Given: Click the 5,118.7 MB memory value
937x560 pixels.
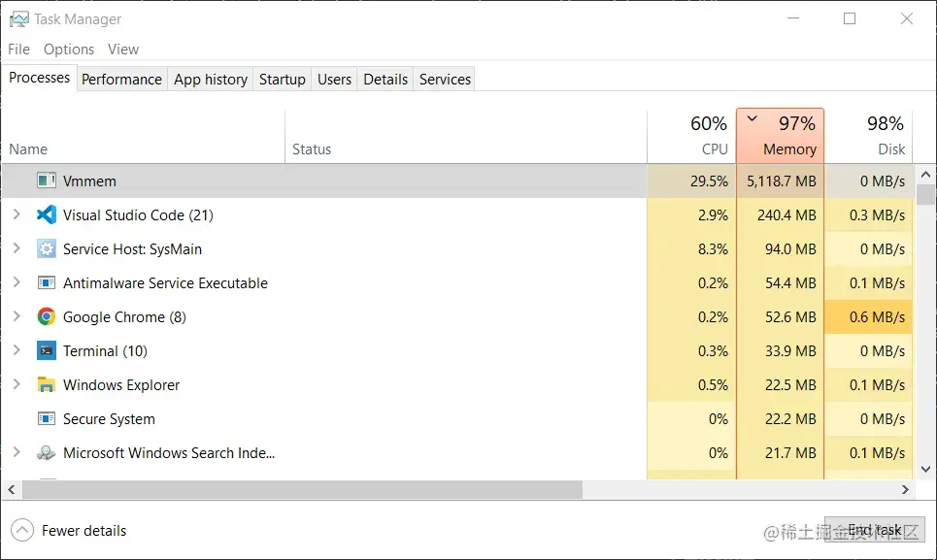Looking at the screenshot, I should click(x=781, y=181).
